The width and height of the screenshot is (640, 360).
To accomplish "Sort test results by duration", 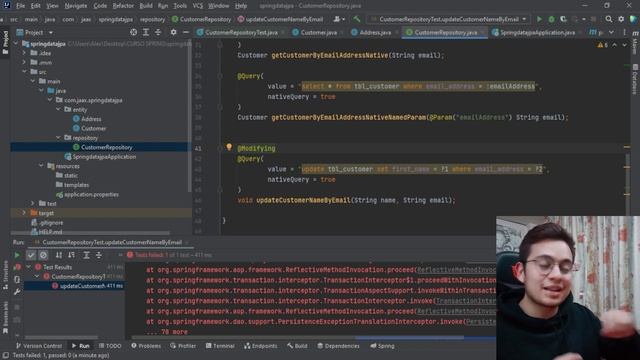I will coord(71,255).
